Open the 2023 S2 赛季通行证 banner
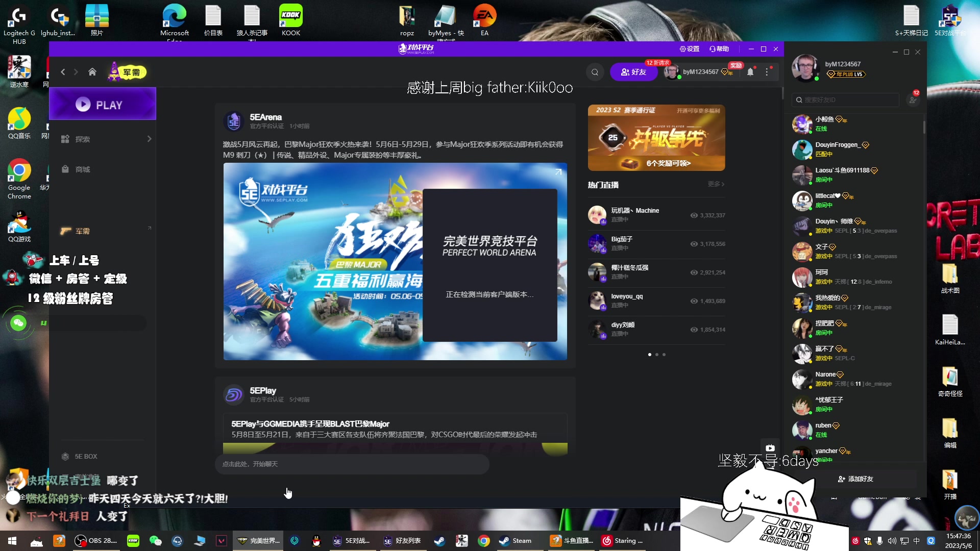Viewport: 980px width, 551px height. (x=656, y=138)
